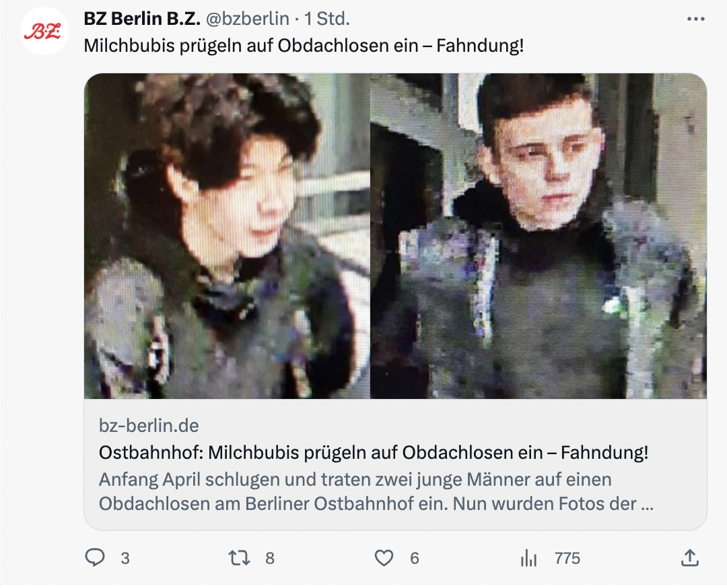Like the tweet with the heart icon
Image resolution: width=727 pixels, height=588 pixels.
pos(384,558)
